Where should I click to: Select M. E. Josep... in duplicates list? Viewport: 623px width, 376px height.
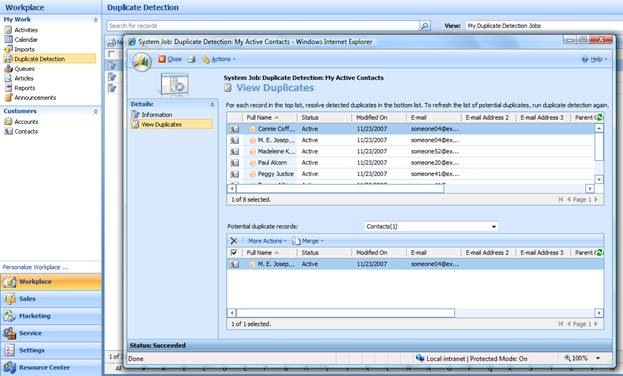[x=416, y=264]
